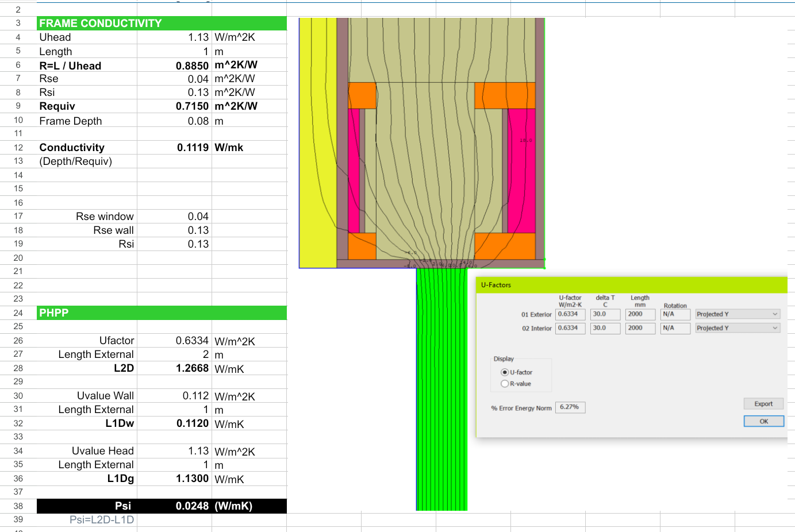
Task: Click the 02 Interior Rotation N/A field
Action: point(675,328)
